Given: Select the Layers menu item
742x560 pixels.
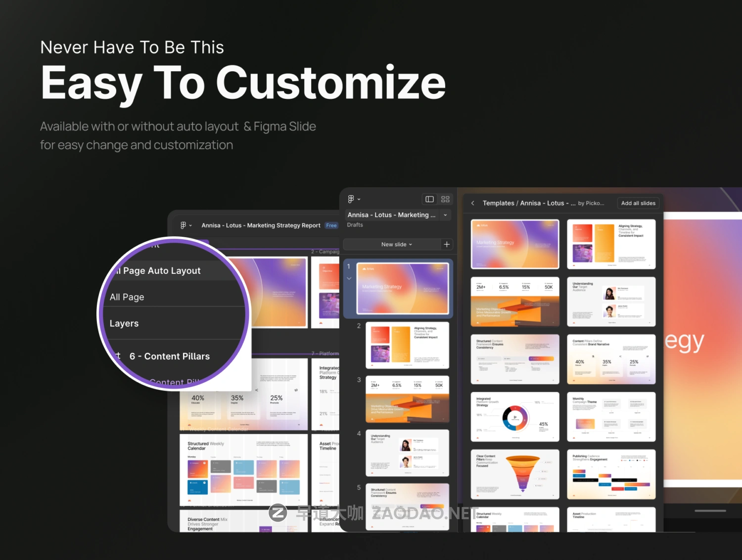Looking at the screenshot, I should coord(124,323).
